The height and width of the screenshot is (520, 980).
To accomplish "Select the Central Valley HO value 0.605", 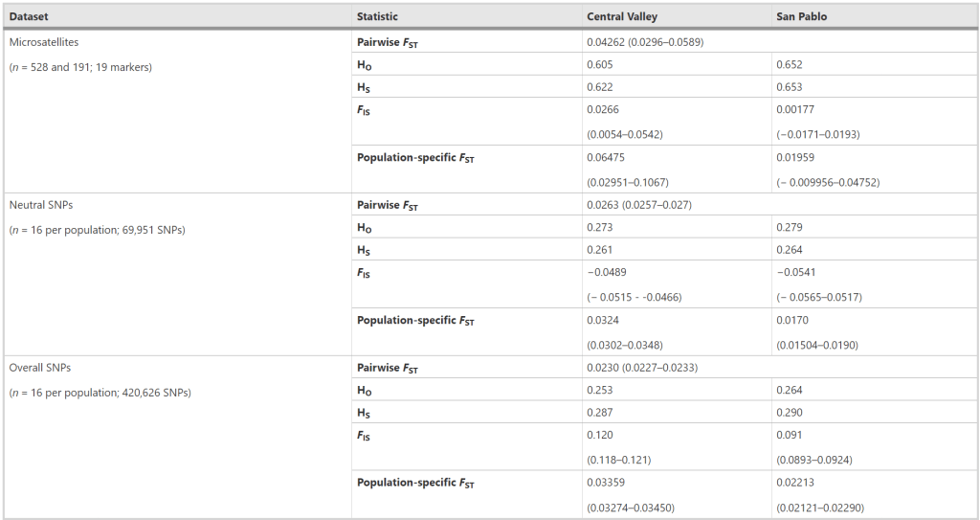I will point(600,64).
